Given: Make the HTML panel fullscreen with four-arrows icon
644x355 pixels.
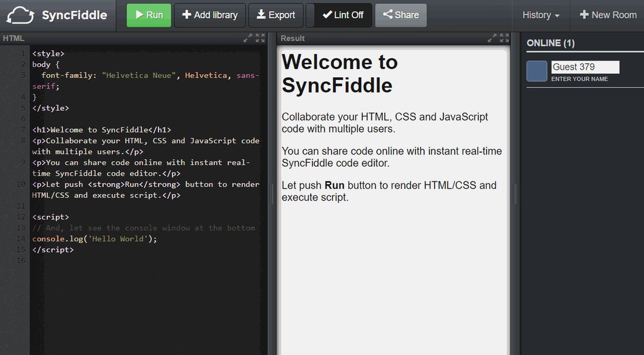Looking at the screenshot, I should tap(260, 38).
